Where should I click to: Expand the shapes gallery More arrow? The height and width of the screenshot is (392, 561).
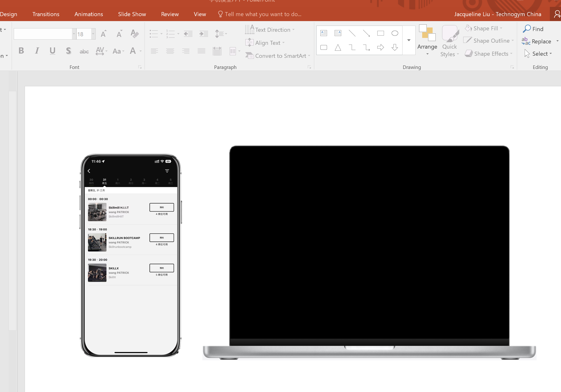[409, 40]
